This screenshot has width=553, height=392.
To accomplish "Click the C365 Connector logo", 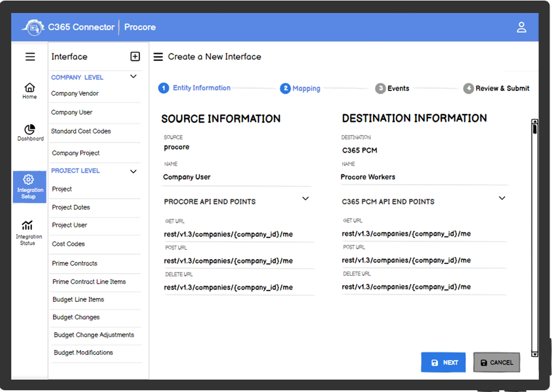I will (33, 27).
